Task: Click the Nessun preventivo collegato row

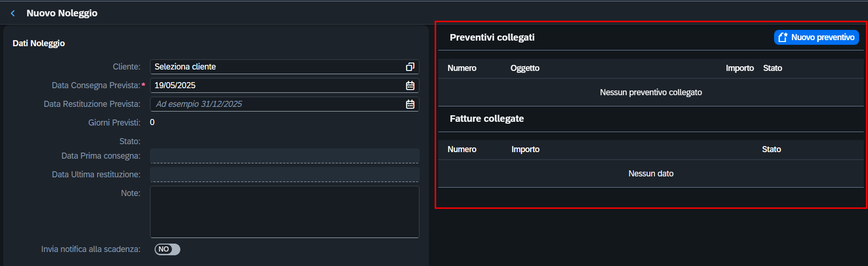Action: tap(651, 92)
